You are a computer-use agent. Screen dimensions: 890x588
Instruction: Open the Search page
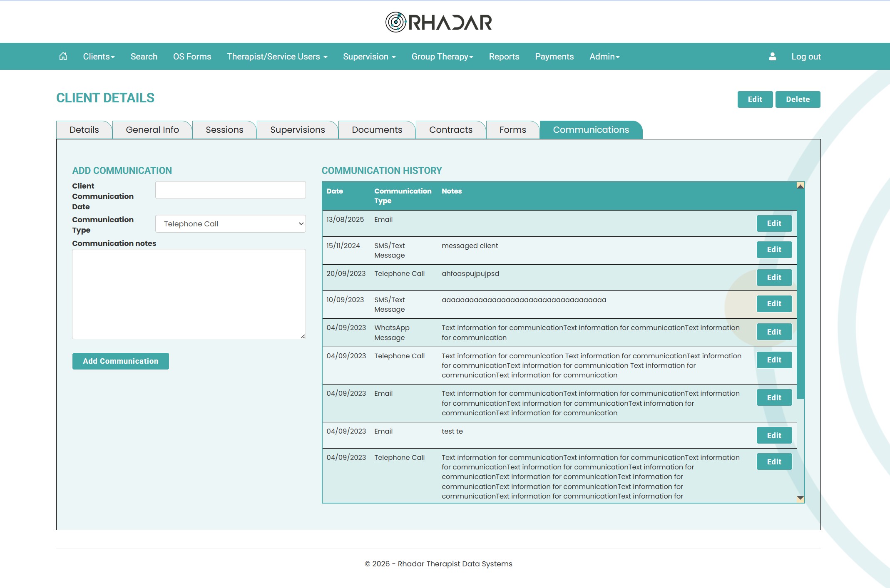[x=144, y=57]
